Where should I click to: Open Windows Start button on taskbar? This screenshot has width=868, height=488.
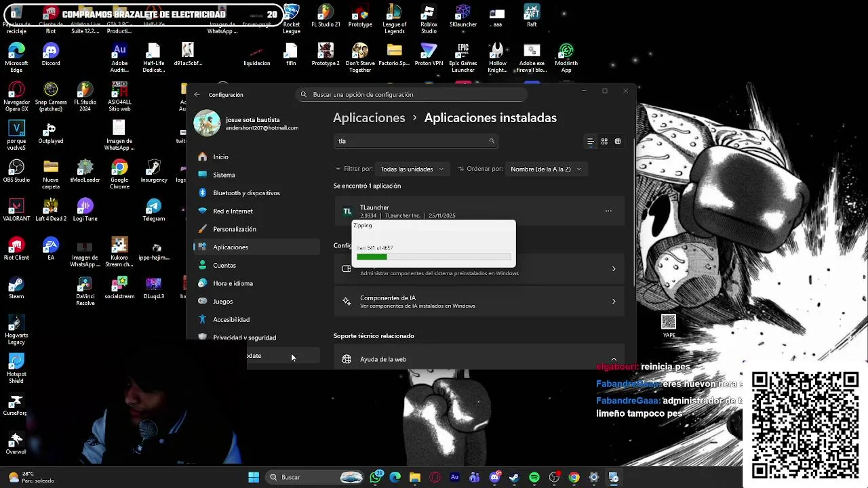253,477
